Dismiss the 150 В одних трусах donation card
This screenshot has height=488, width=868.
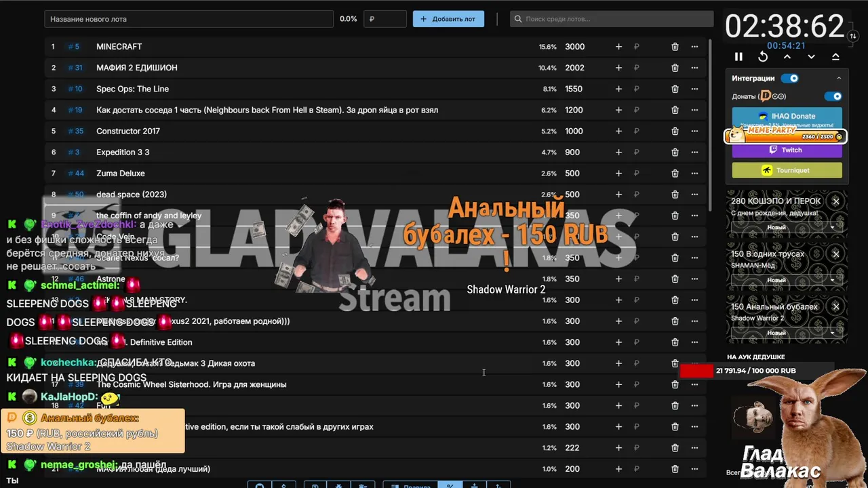click(836, 254)
